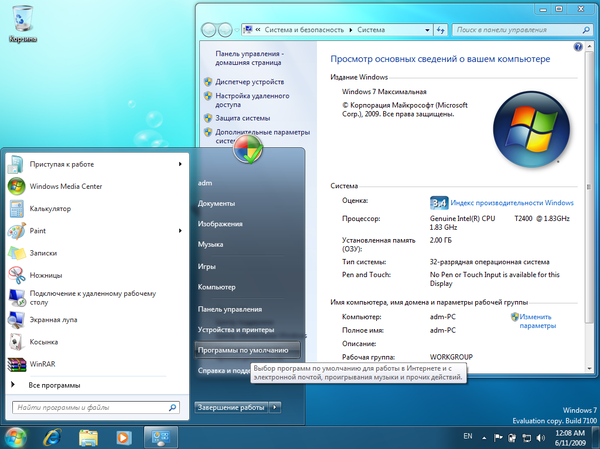This screenshot has height=449, width=600.
Task: Click the Диспетчер устройств link
Action: [x=249, y=81]
